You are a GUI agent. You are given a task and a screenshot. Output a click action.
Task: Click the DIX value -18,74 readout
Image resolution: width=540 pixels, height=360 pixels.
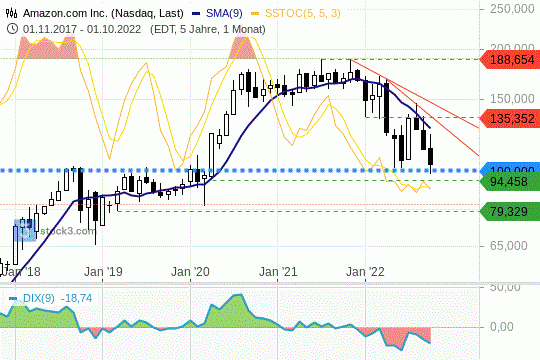[76, 298]
